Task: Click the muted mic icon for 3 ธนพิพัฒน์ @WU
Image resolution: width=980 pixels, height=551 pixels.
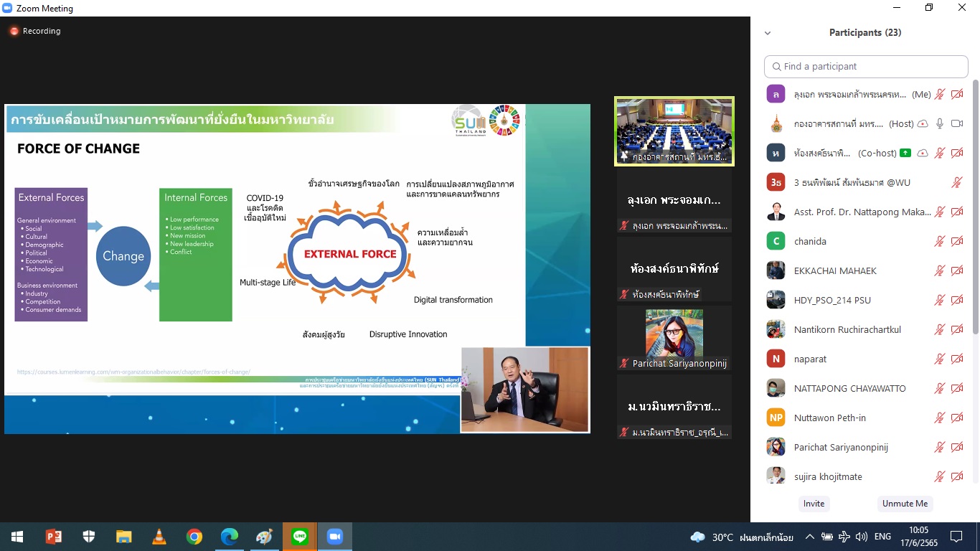Action: (956, 182)
